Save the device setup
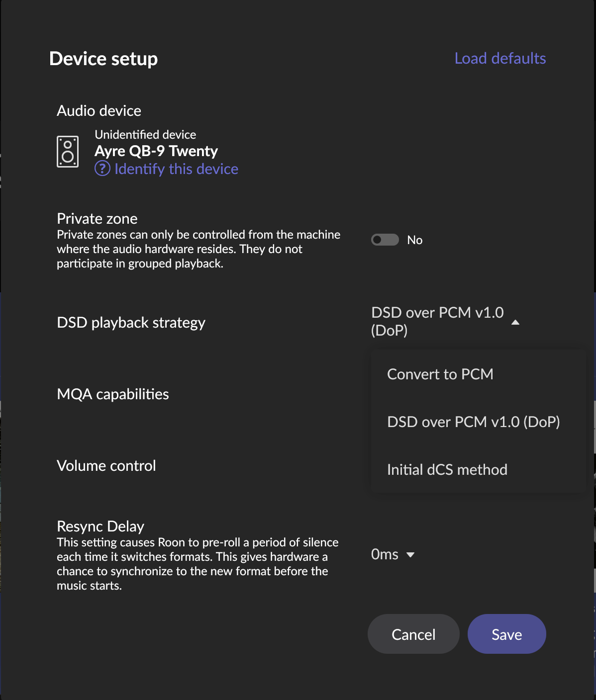The height and width of the screenshot is (700, 596). pyautogui.click(x=507, y=634)
